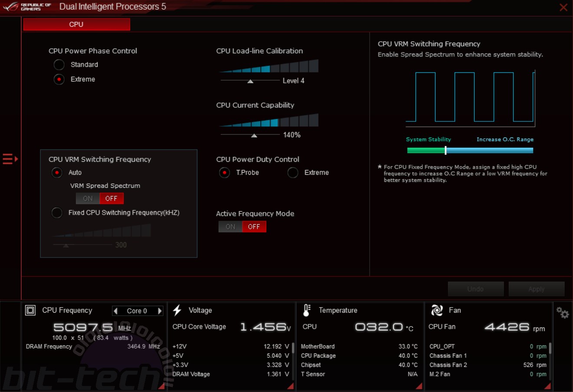Click the DRAM Frequency 3464.9 MHz row
The height and width of the screenshot is (392, 573).
pos(93,346)
